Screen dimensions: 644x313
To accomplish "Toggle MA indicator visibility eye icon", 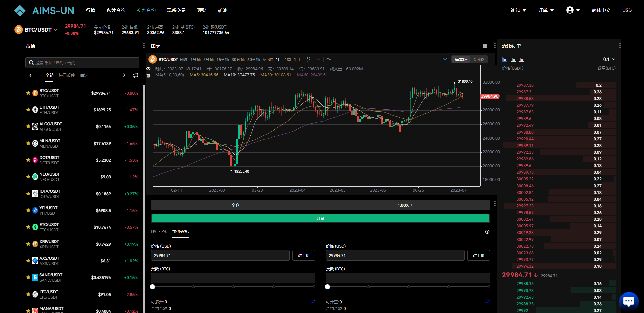I will [x=148, y=69].
